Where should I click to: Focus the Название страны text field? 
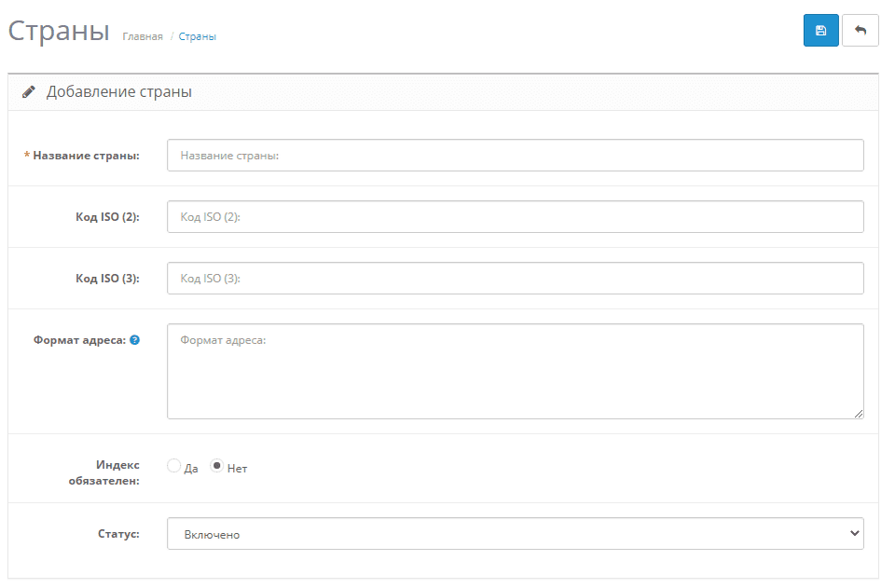tap(515, 155)
